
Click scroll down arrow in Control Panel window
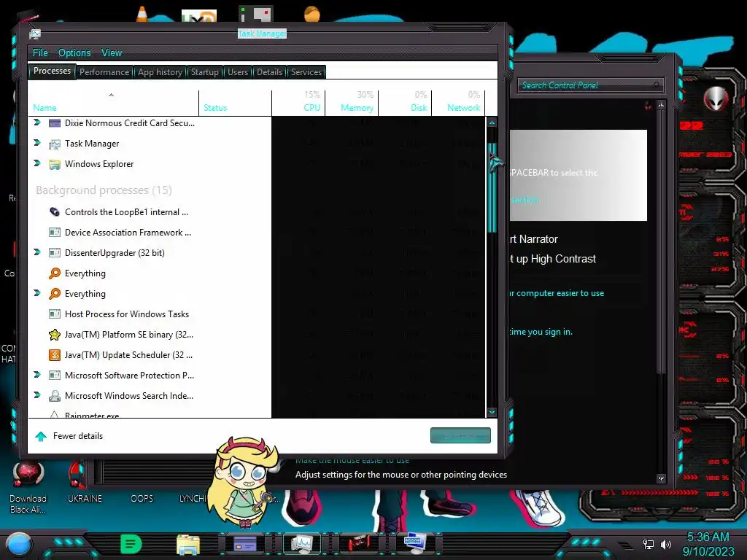pyautogui.click(x=661, y=478)
